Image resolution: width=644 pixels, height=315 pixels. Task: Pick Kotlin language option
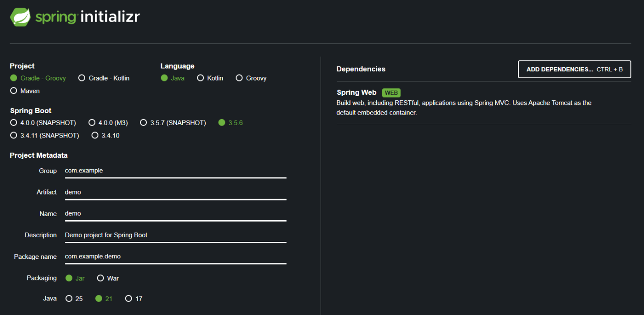[210, 78]
